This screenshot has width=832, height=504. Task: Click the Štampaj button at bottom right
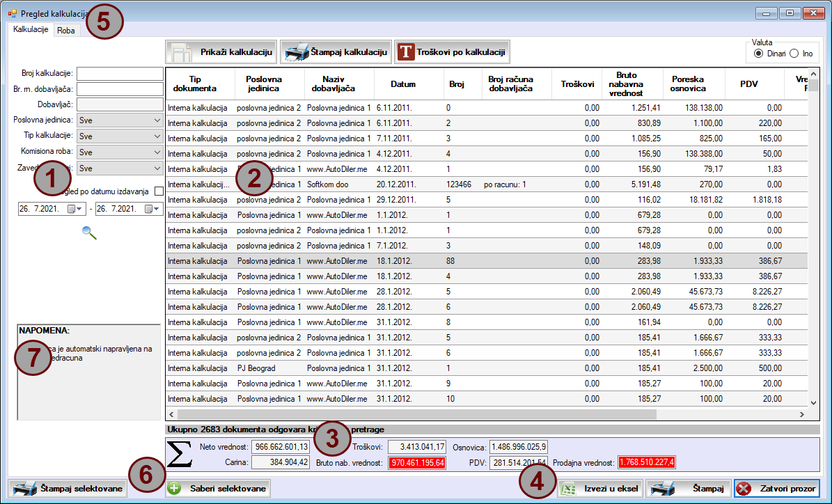coord(688,488)
